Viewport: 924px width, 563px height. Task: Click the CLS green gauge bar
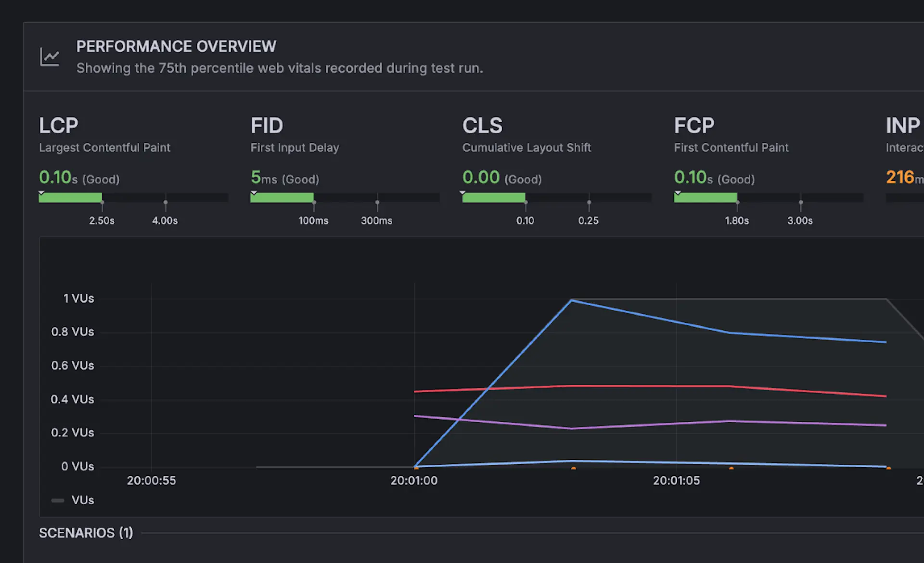[494, 197]
